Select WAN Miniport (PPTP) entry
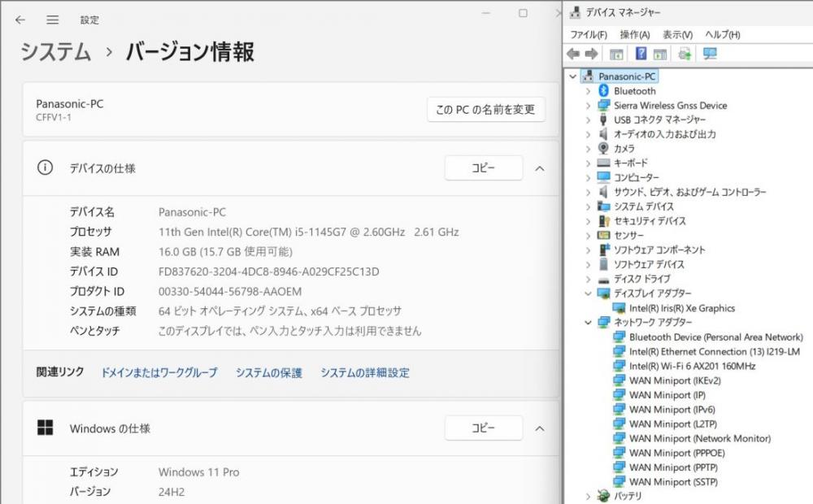 [x=673, y=467]
